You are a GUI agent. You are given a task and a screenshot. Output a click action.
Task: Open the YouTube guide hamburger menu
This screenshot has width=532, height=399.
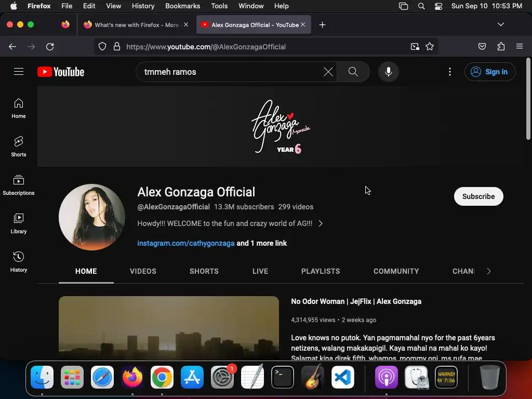[19, 72]
